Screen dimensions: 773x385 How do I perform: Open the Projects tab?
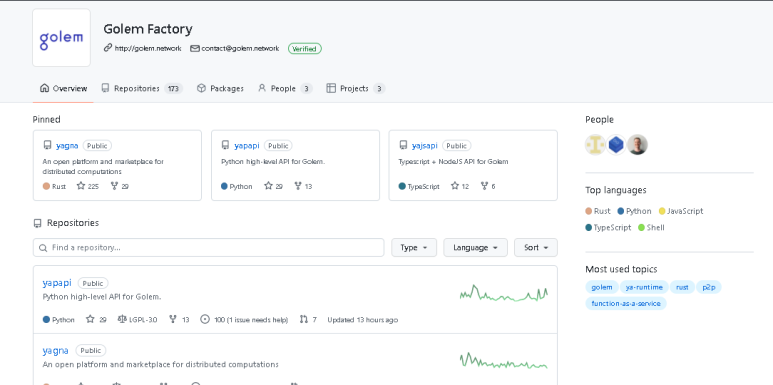click(355, 88)
